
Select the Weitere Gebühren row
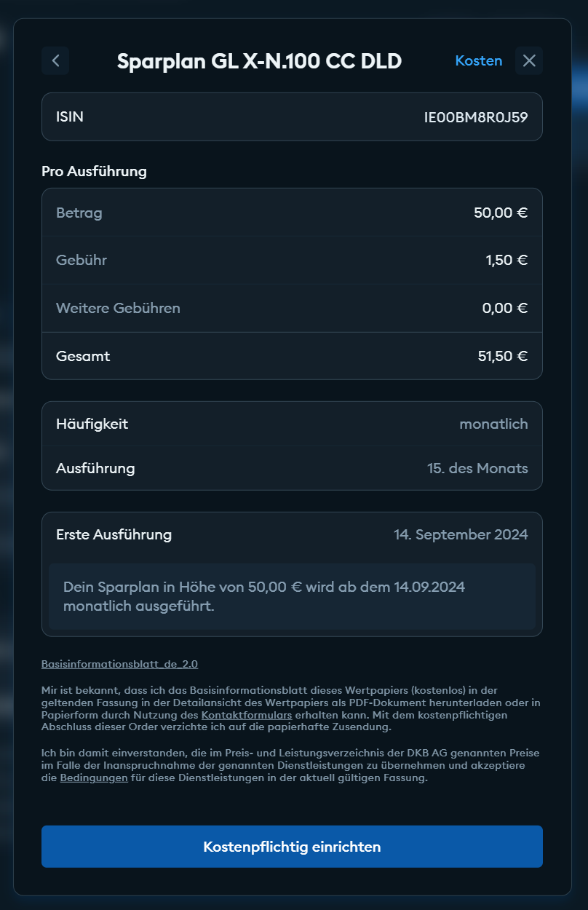(x=292, y=308)
